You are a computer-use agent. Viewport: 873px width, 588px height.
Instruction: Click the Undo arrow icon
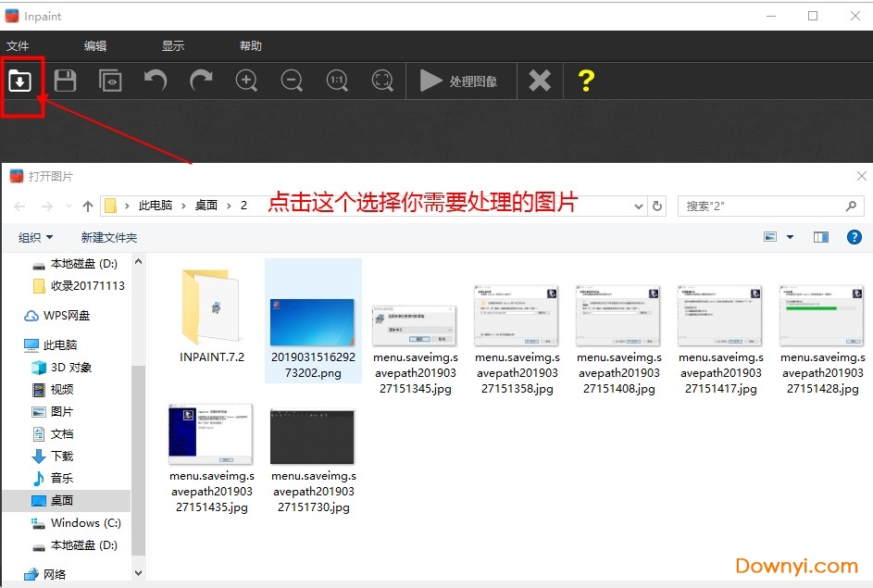point(155,81)
